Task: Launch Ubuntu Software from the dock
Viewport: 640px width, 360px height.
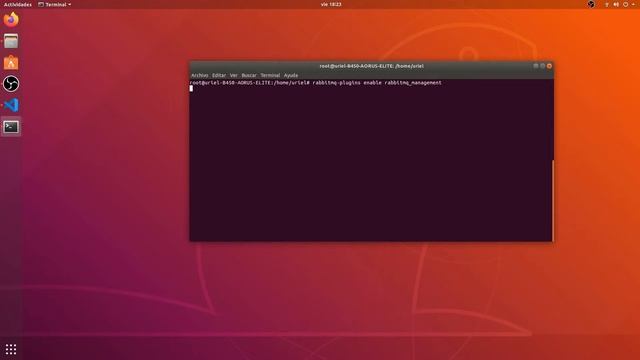Action: tap(11, 62)
